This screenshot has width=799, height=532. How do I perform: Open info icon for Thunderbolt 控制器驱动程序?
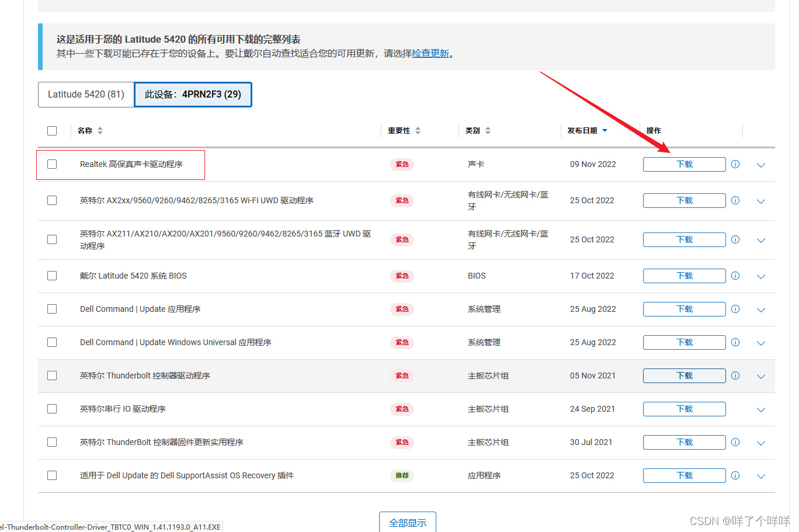735,375
